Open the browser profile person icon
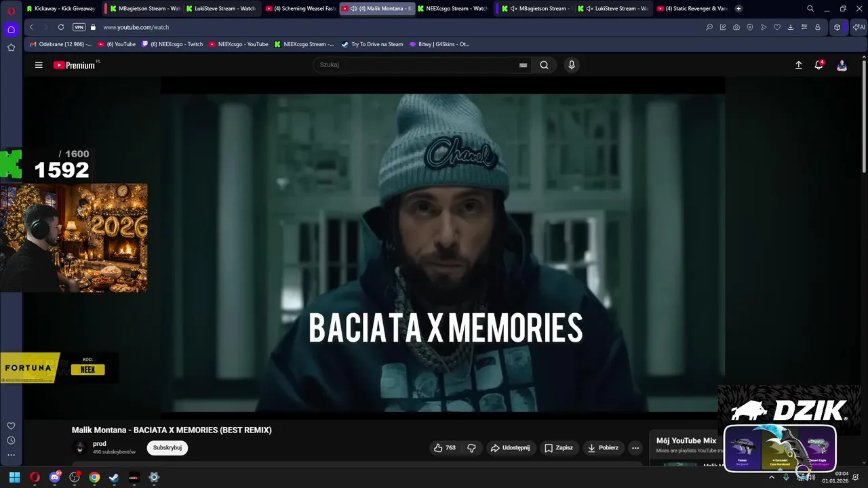The width and height of the screenshot is (868, 488). tap(818, 27)
